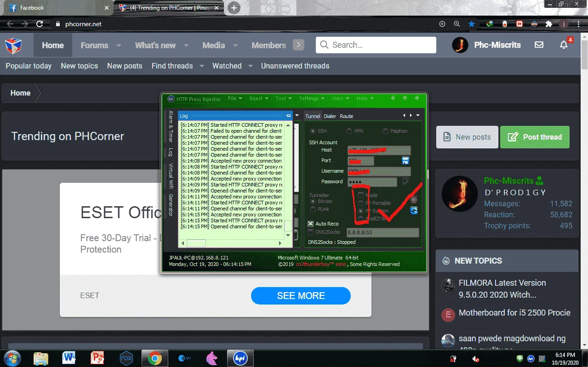Open the File menu in HTTP Proxy Injector
This screenshot has height=367, width=588.
tap(235, 98)
